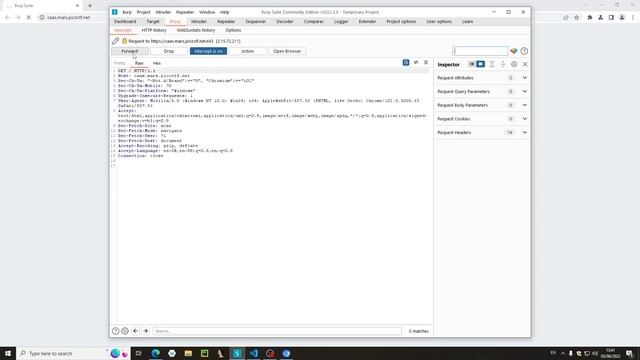Select the Inspector highlighted blue layout icon

tap(480, 64)
